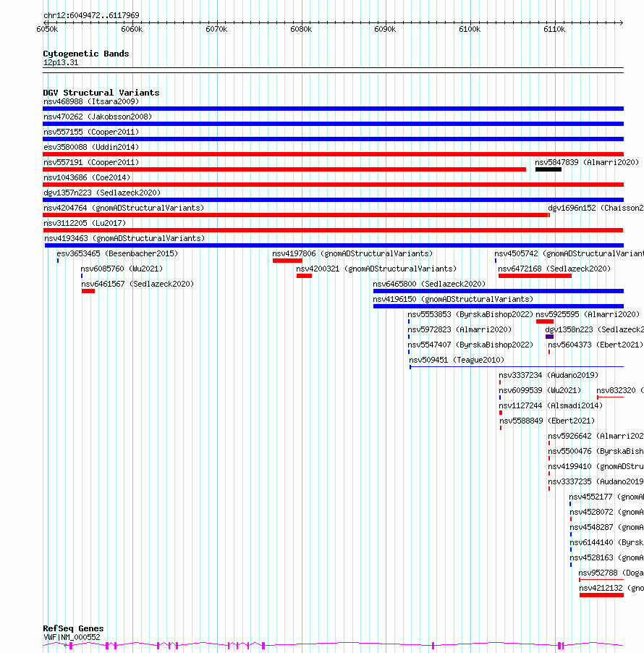Click nsv5547407 (ByrskaBishop2022) label
This screenshot has width=644, height=653.
pos(470,345)
